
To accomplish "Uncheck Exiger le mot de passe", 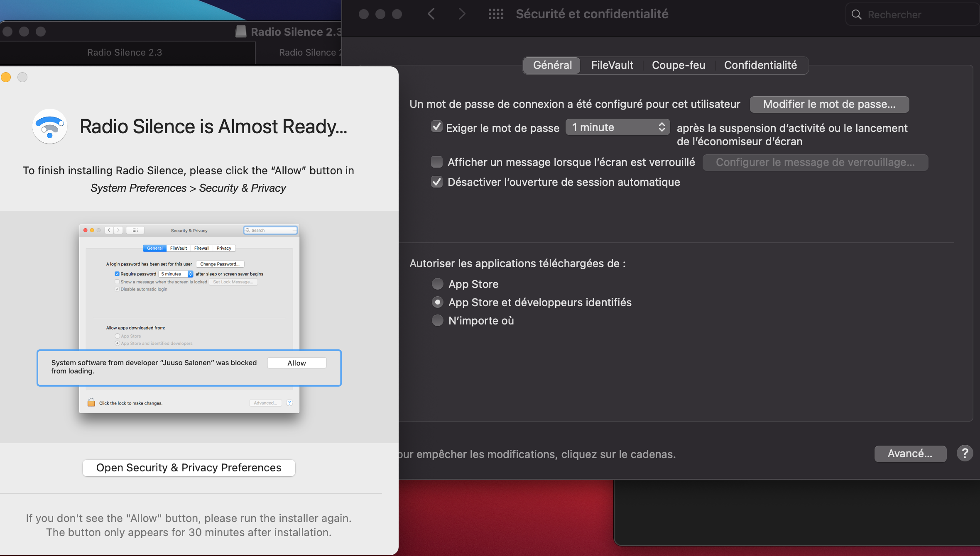I will (x=436, y=127).
